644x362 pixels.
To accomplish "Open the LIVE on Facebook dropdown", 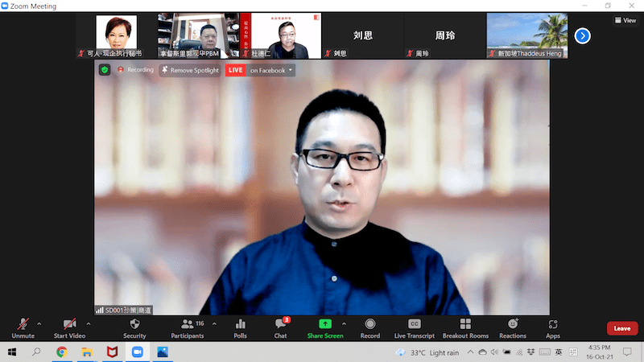I will click(270, 70).
